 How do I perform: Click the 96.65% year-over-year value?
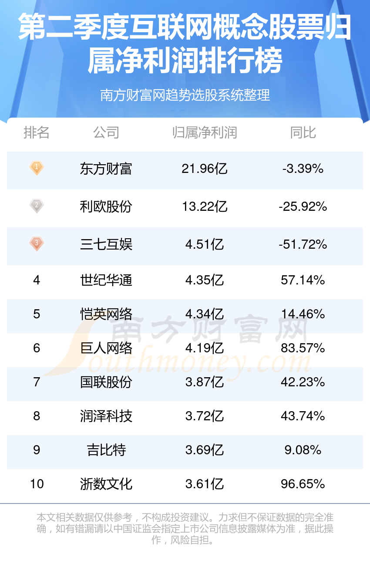point(303,483)
